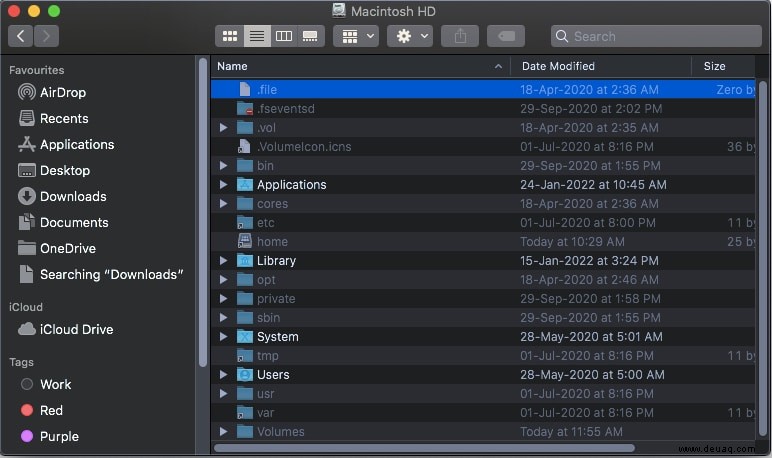Click the sidebar vertical scrollbar
The image size is (772, 458).
coord(202,212)
